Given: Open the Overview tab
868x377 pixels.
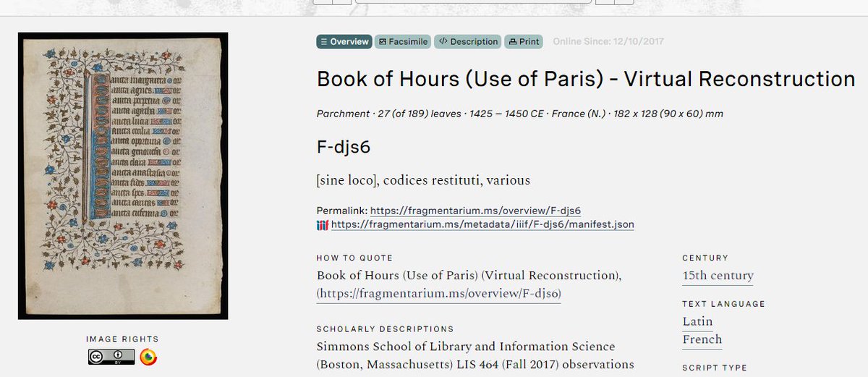Looking at the screenshot, I should (344, 42).
